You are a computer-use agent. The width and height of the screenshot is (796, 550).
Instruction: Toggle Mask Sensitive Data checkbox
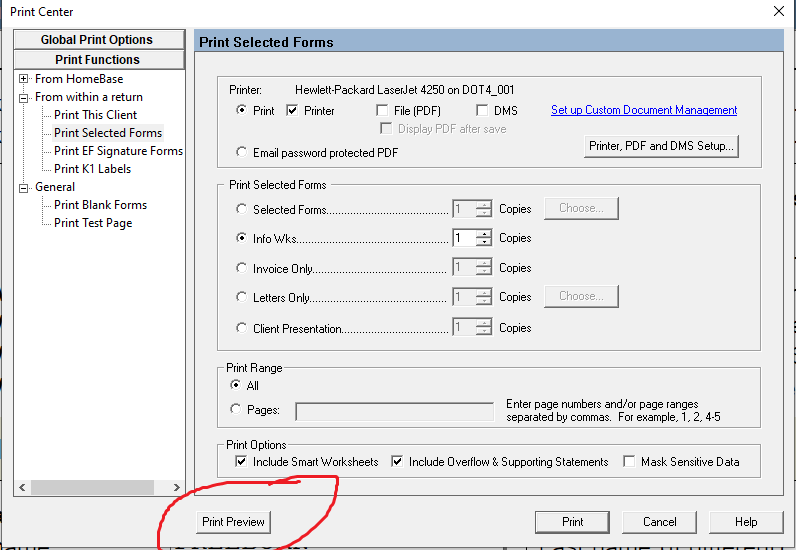(x=629, y=462)
